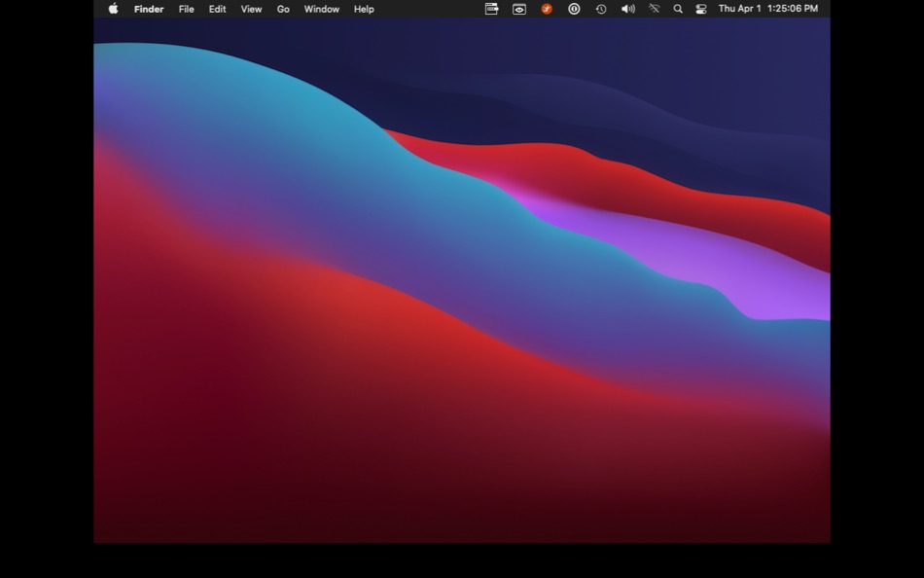Open the Edit menu

[218, 9]
